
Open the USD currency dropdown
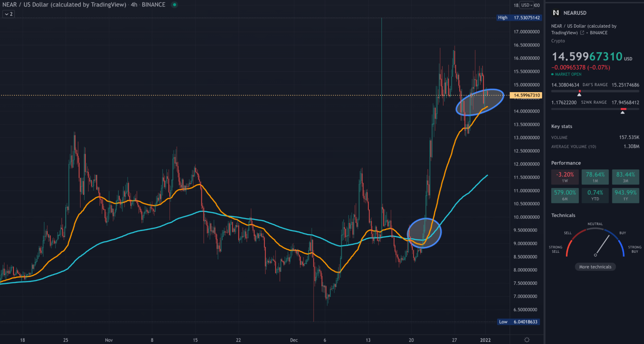click(527, 5)
